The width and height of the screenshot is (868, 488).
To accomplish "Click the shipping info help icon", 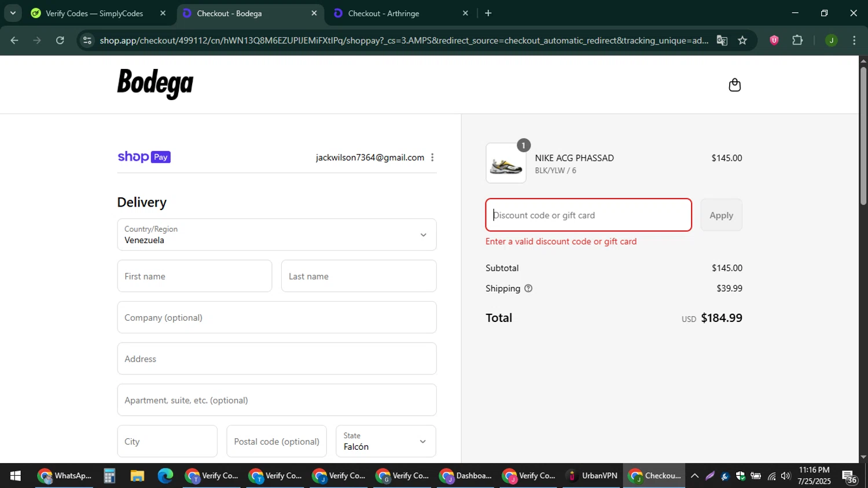I will [x=528, y=288].
